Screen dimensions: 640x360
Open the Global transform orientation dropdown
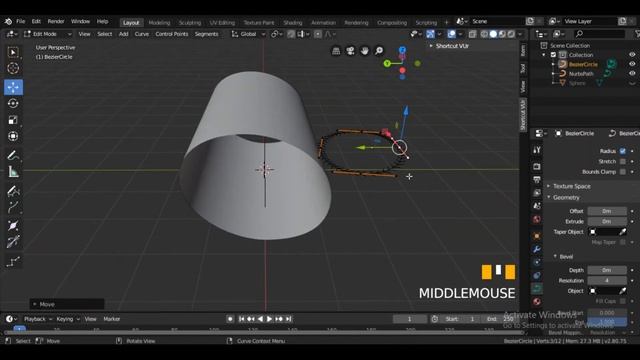(248, 34)
